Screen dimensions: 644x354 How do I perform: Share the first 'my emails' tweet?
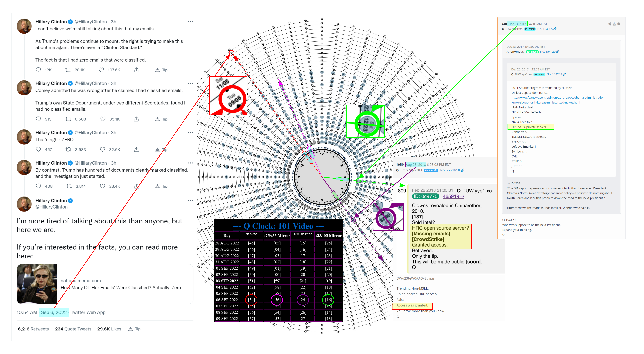[x=136, y=70]
